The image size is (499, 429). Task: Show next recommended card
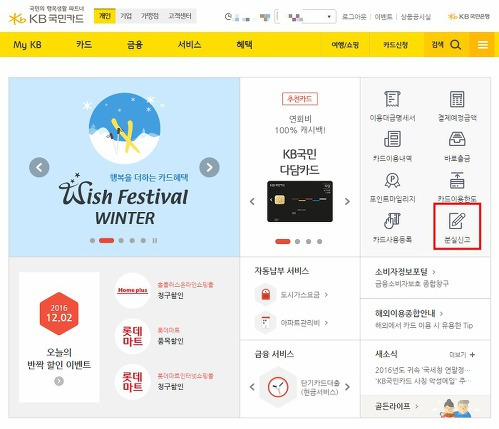click(347, 201)
